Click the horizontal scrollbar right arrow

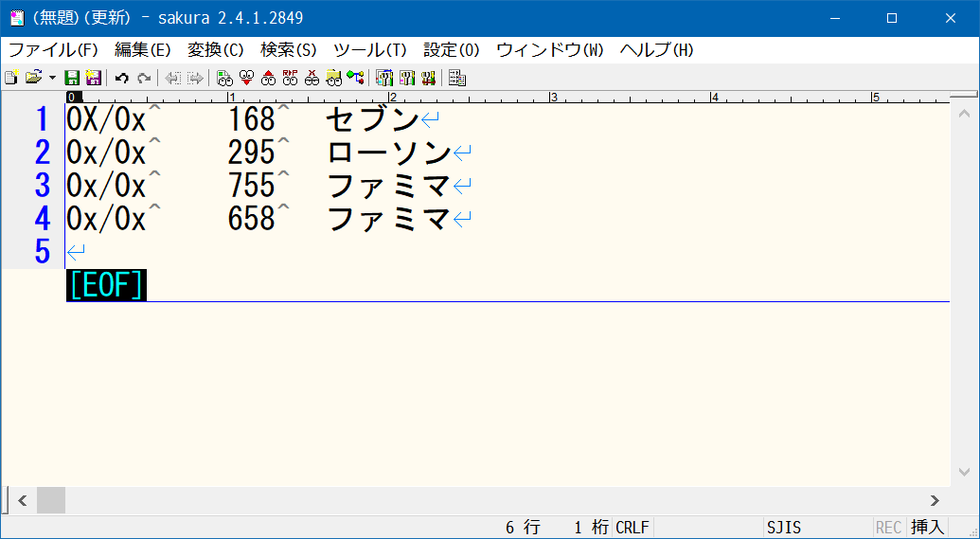935,500
